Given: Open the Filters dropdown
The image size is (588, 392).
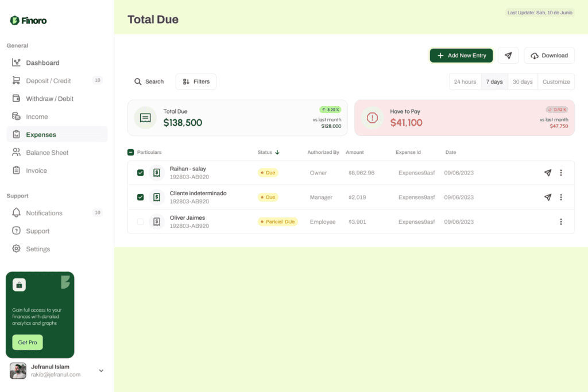Looking at the screenshot, I should pyautogui.click(x=196, y=81).
